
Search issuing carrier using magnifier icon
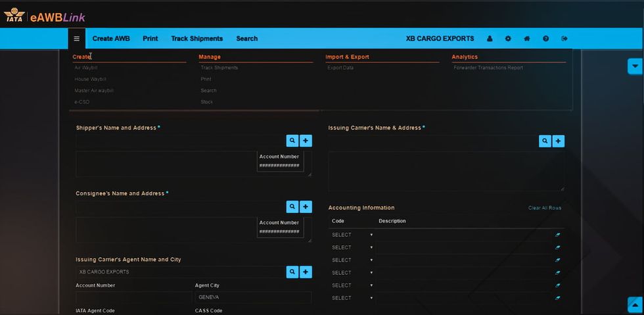(545, 141)
